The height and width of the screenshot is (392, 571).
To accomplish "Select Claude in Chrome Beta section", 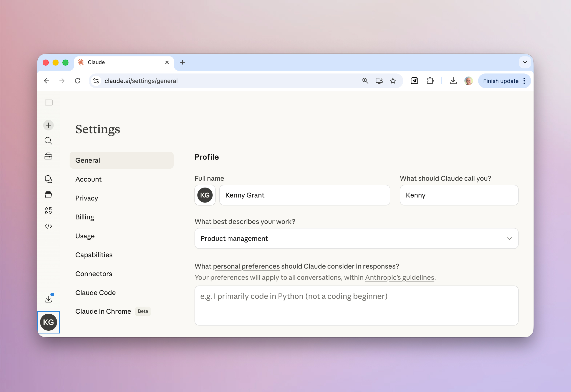I will (x=103, y=311).
